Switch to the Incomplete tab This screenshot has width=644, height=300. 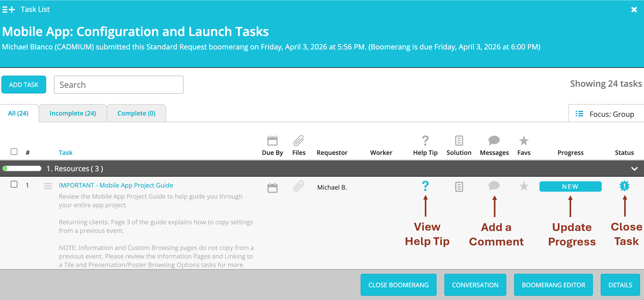tap(73, 113)
